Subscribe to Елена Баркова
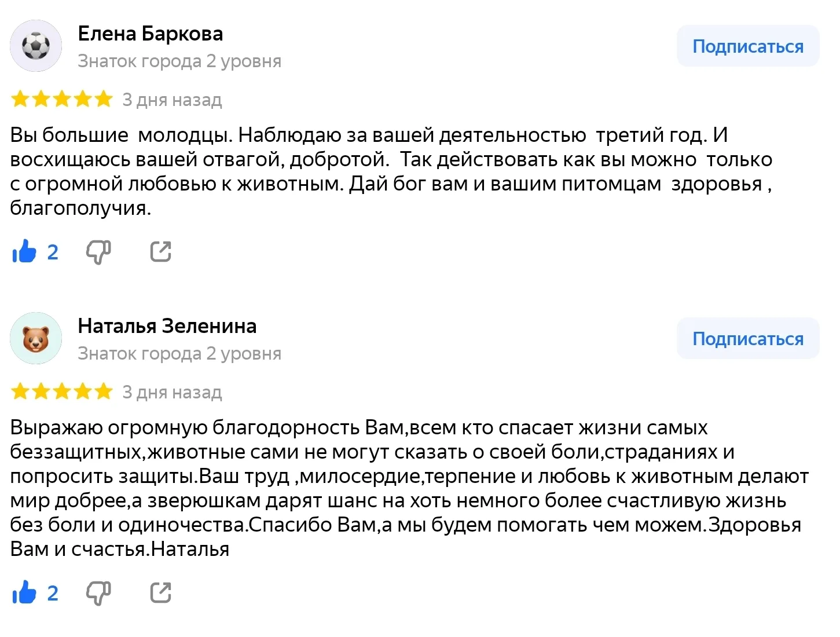The image size is (840, 637). pyautogui.click(x=747, y=46)
